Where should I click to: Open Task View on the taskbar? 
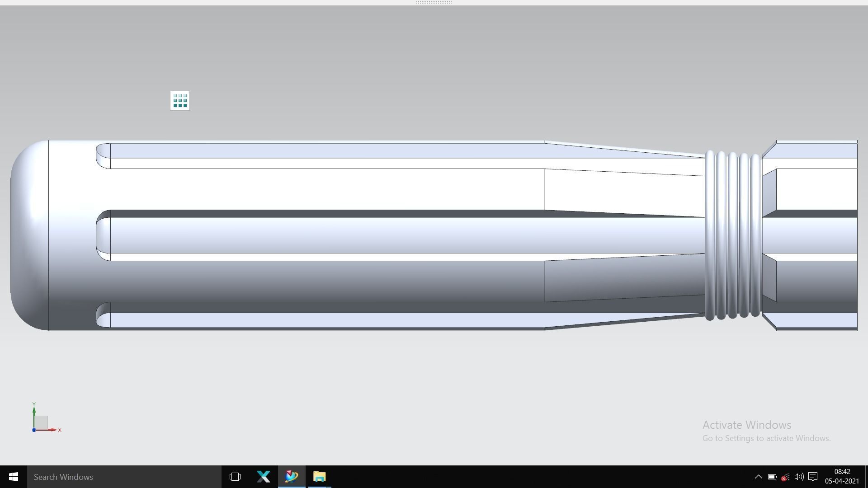(235, 477)
